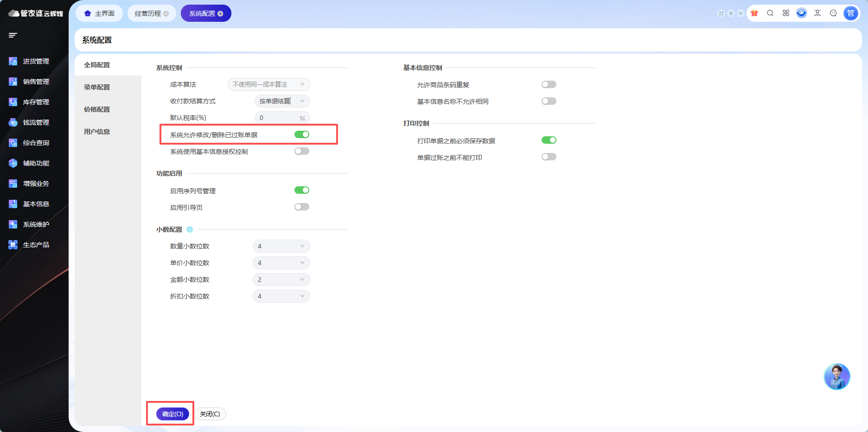Expand the tab list chevron in header
The height and width of the screenshot is (432, 868).
[740, 13]
